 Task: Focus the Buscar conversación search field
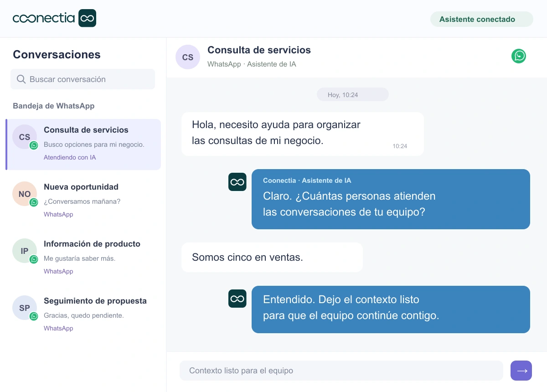coord(83,79)
